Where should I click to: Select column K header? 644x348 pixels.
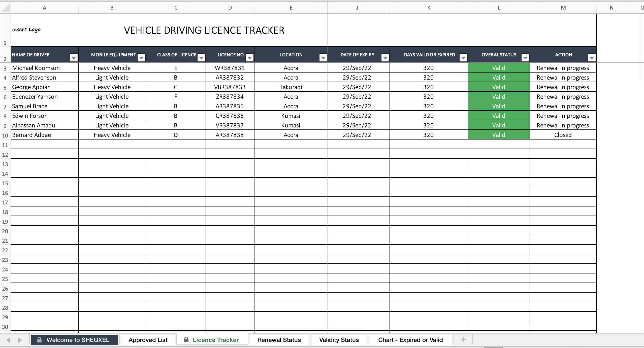pyautogui.click(x=429, y=8)
